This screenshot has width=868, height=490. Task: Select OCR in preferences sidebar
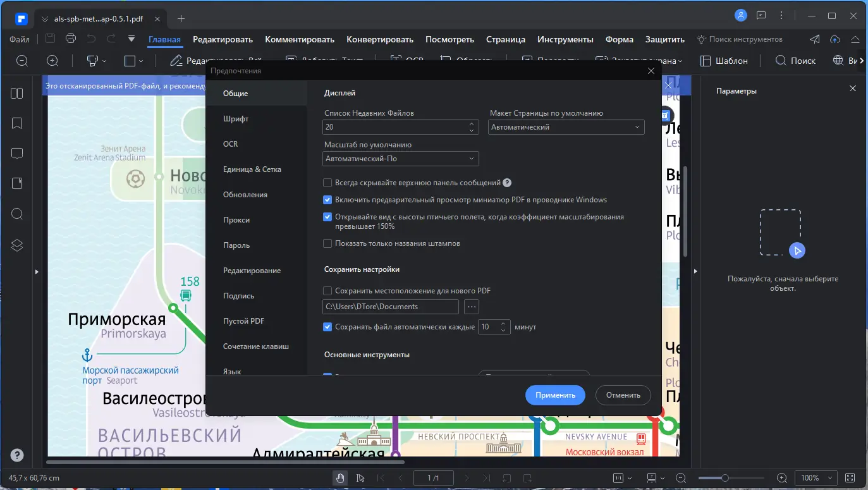point(257,144)
